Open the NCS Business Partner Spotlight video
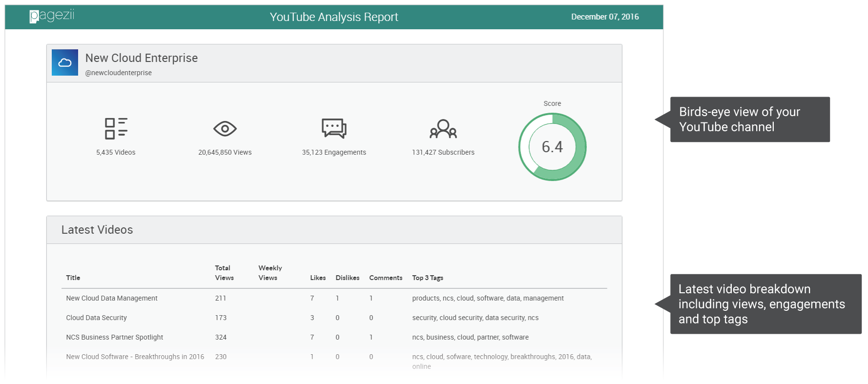 pos(115,337)
